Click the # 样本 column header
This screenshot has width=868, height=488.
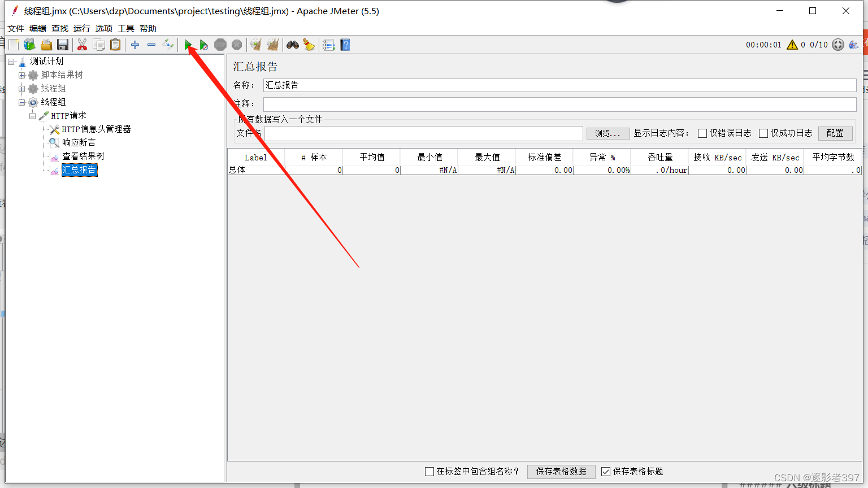(314, 158)
